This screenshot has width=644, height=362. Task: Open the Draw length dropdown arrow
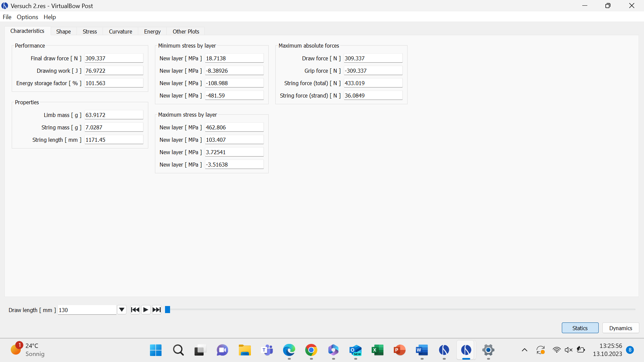pyautogui.click(x=122, y=310)
